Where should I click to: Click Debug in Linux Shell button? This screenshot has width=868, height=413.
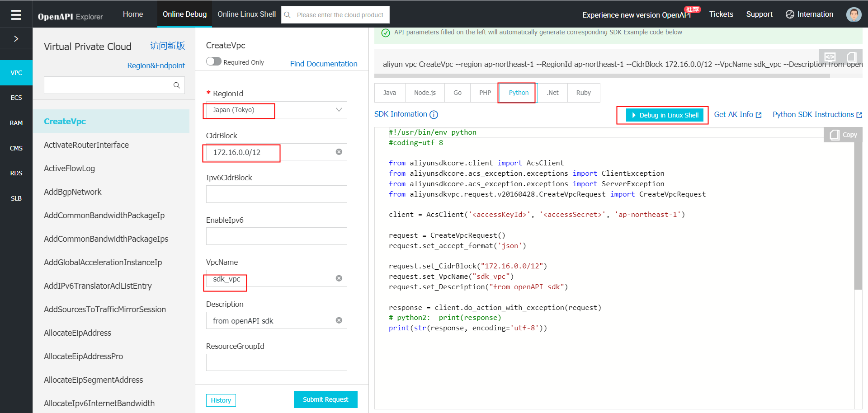pyautogui.click(x=665, y=115)
